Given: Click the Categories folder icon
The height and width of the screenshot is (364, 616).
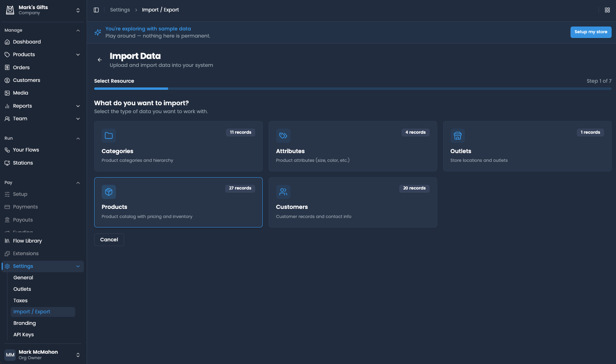Looking at the screenshot, I should tap(109, 136).
